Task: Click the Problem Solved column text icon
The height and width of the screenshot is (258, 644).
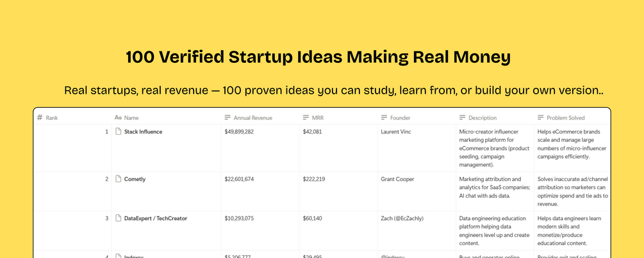Action: tap(541, 118)
